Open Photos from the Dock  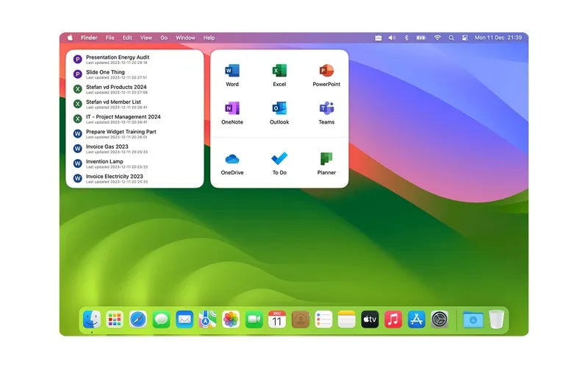click(x=231, y=319)
